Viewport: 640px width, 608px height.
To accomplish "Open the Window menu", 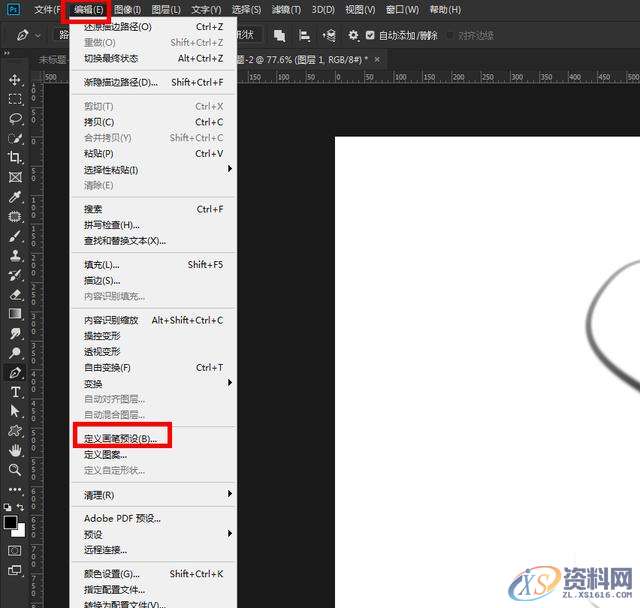I will pos(402,9).
